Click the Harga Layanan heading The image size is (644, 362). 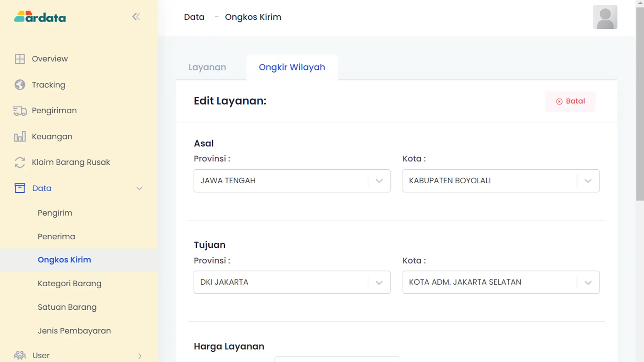click(229, 347)
